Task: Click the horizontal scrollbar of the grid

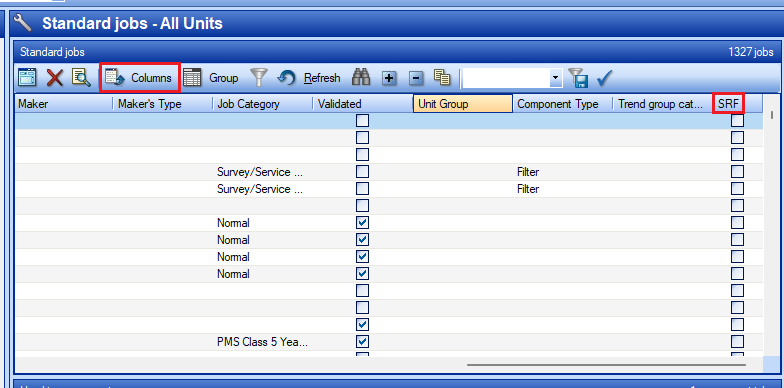Action: (606, 364)
